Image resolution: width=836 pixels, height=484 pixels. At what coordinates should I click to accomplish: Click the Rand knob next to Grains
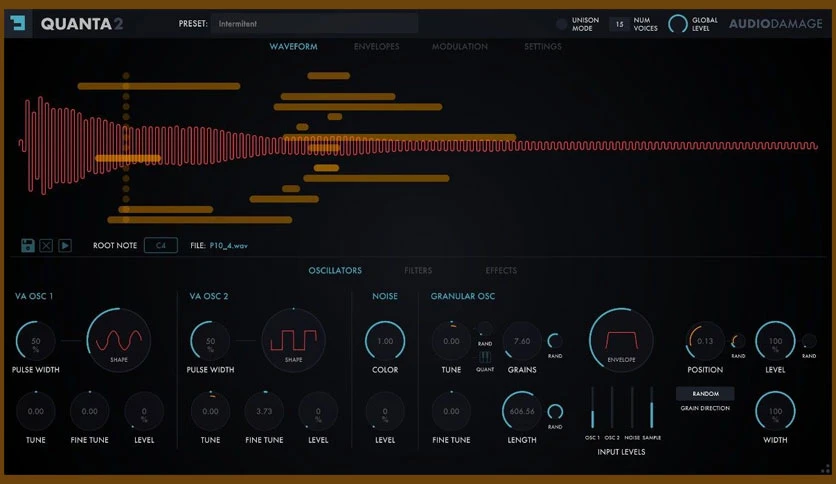(555, 341)
